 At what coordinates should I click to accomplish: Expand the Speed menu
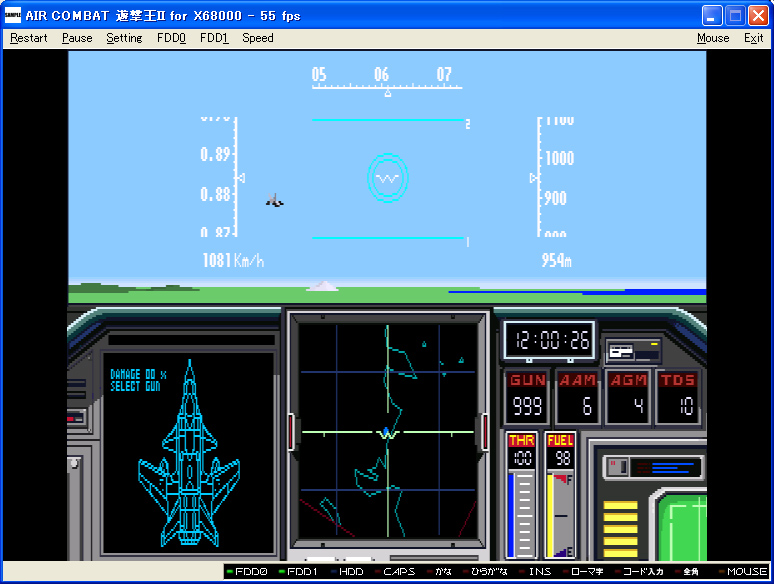257,38
